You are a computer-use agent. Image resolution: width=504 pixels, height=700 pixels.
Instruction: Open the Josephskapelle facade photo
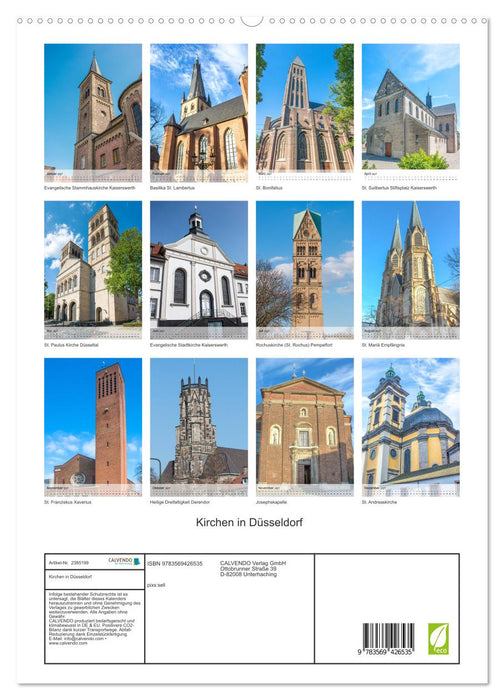305,427
